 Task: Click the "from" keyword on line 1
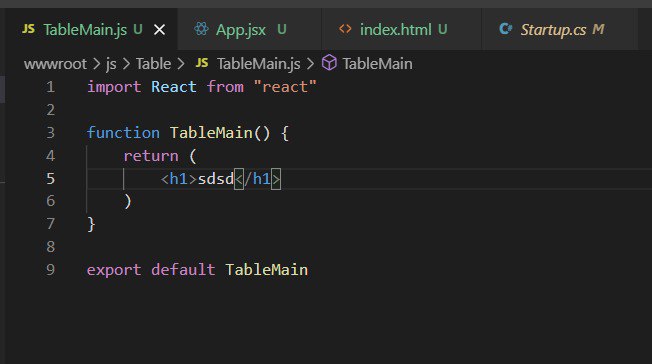pos(225,87)
